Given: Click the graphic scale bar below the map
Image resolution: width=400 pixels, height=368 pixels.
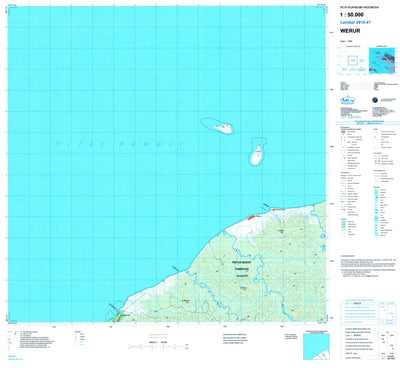Looking at the screenshot, I should (157, 347).
